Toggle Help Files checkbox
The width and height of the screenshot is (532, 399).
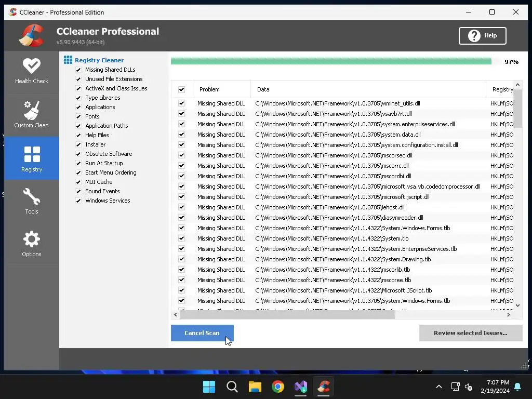78,135
